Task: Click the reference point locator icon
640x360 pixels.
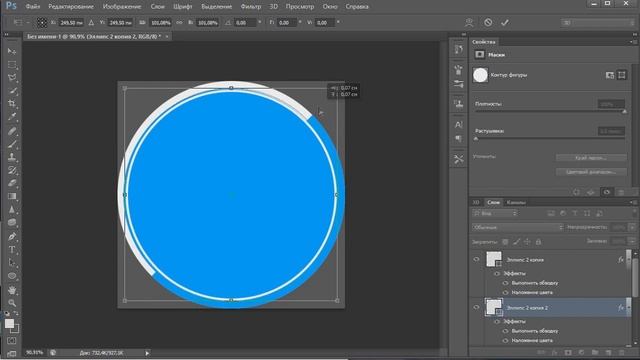Action: pos(42,22)
